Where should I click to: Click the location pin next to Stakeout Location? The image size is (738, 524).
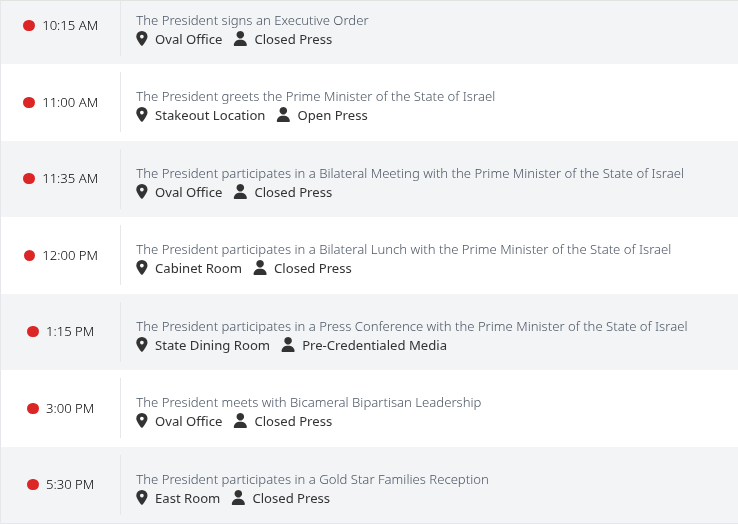pos(142,115)
